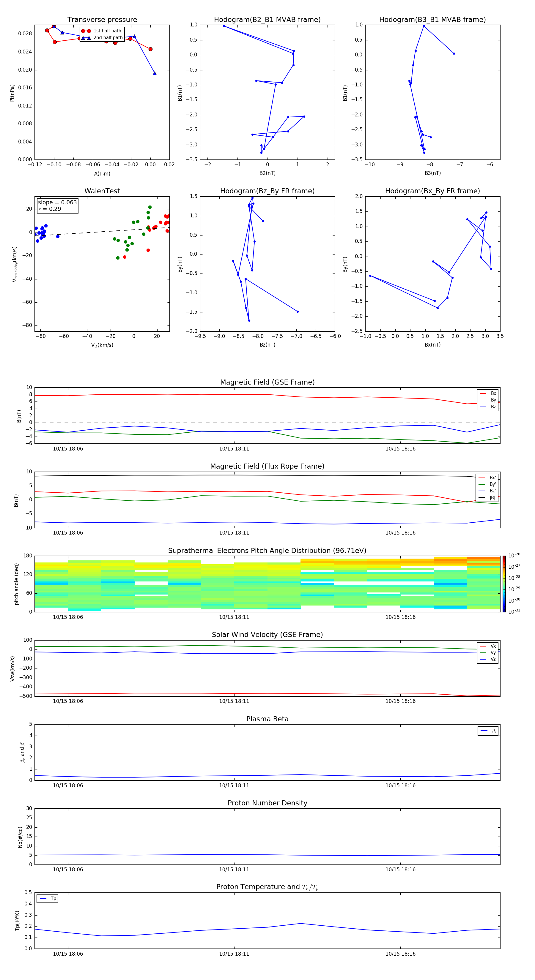The height and width of the screenshot is (980, 535).
Task: Click the "Tp(10^6K)" y-axis label
Action: coord(17,921)
